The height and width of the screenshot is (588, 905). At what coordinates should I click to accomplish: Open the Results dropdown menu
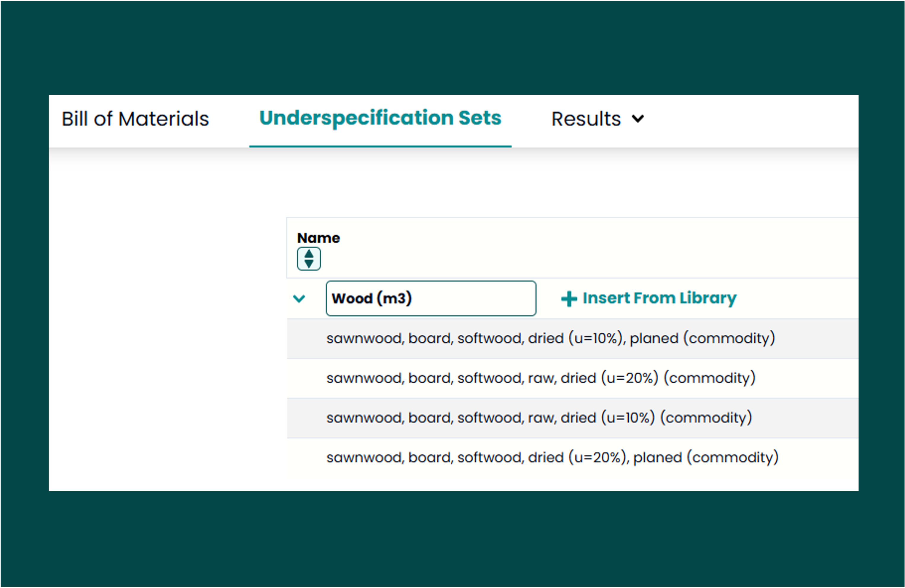(x=598, y=119)
